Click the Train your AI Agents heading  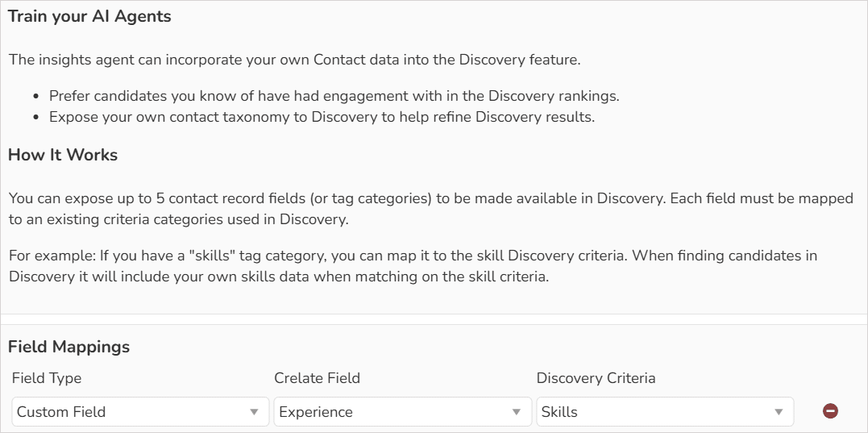point(89,17)
